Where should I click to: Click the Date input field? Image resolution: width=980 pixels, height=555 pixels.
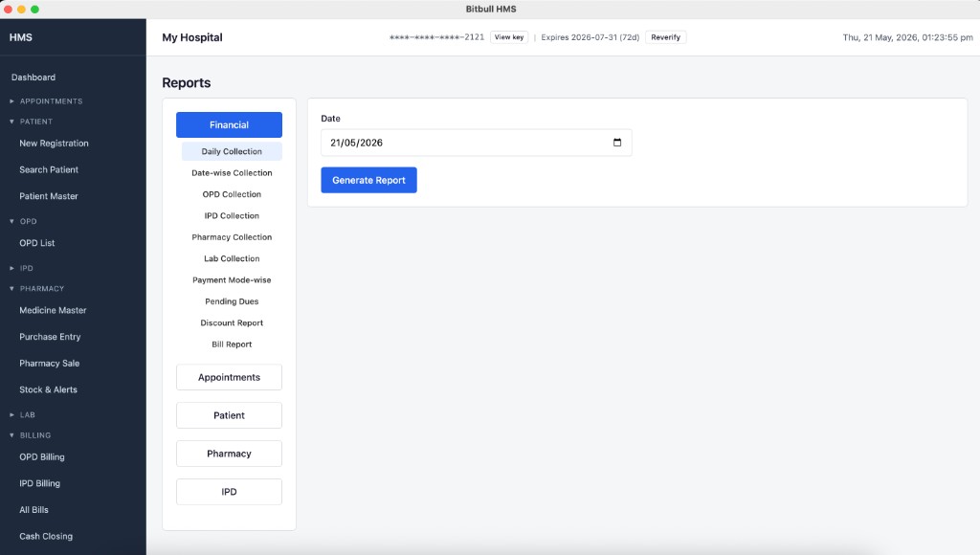click(477, 143)
